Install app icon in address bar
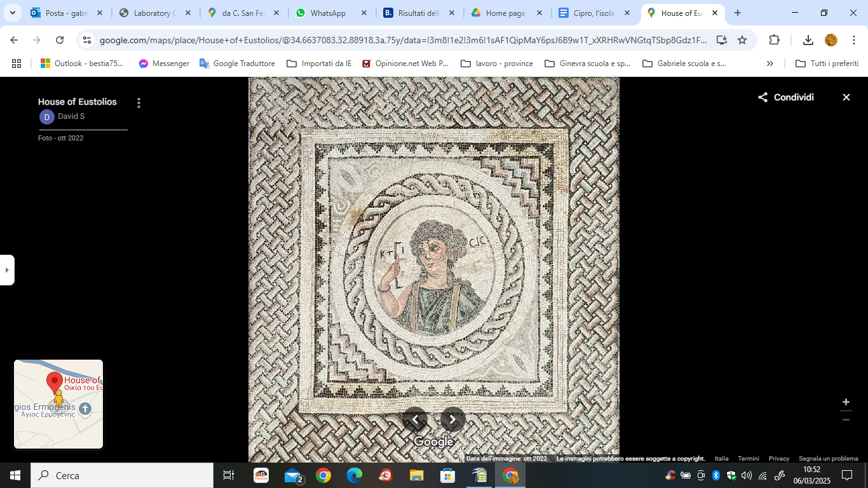Image resolution: width=868 pixels, height=488 pixels. [721, 40]
